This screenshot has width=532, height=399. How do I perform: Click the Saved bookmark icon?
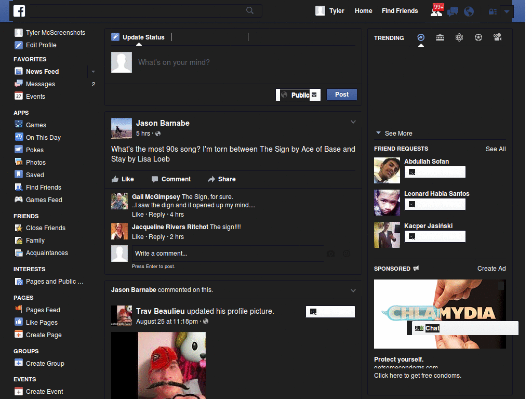[19, 175]
